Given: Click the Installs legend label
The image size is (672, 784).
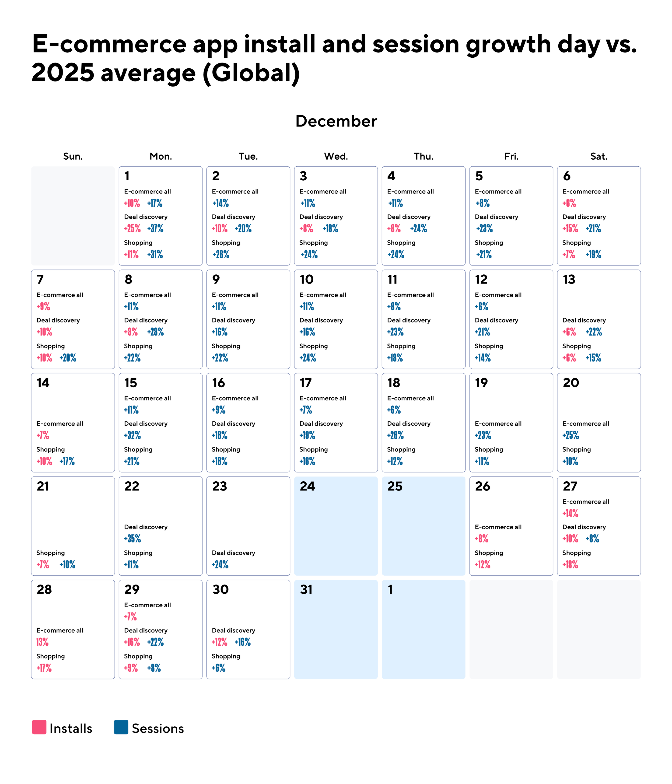Looking at the screenshot, I should click(x=71, y=728).
